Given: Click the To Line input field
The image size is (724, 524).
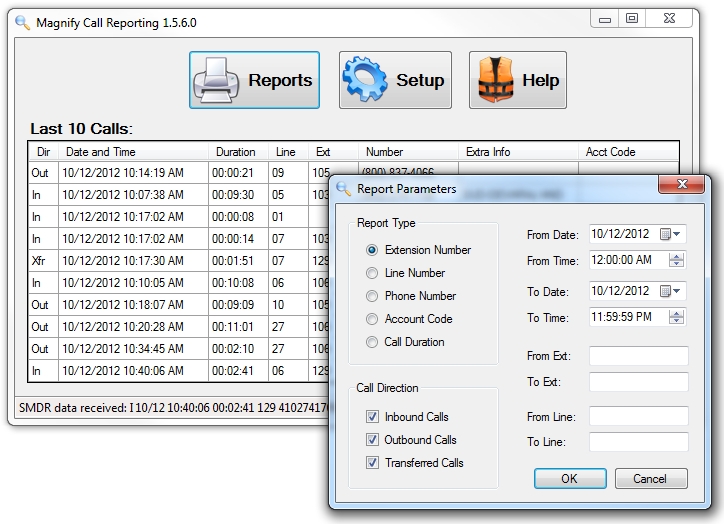Looking at the screenshot, I should 639,442.
